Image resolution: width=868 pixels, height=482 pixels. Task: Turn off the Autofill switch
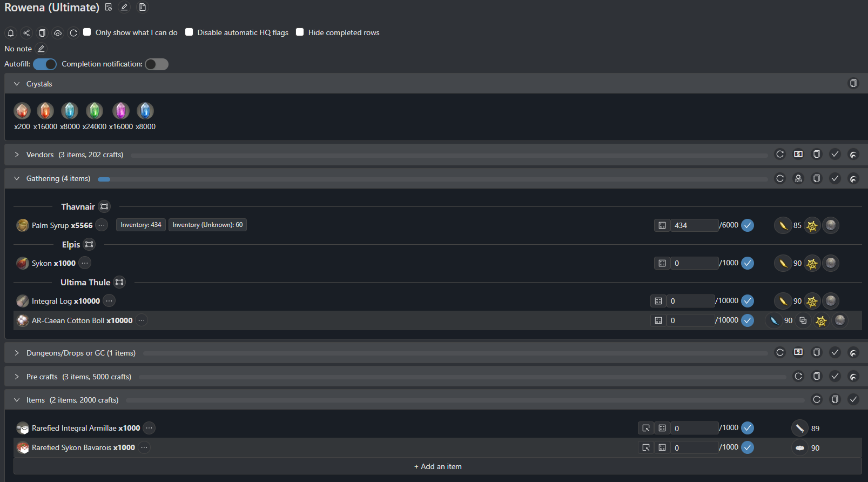tap(45, 64)
